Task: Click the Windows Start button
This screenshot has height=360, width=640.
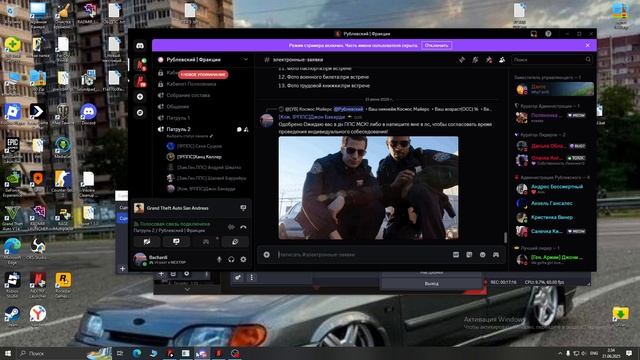Action: [7, 353]
